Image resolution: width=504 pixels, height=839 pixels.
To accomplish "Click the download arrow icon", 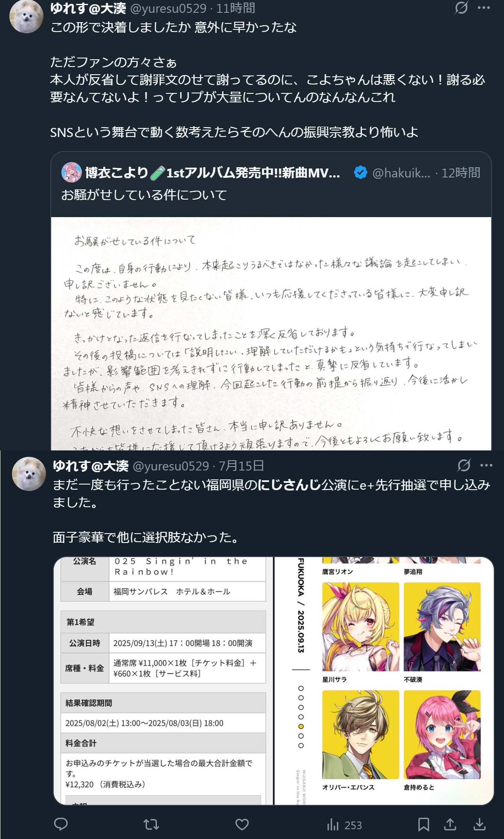I will pyautogui.click(x=480, y=824).
